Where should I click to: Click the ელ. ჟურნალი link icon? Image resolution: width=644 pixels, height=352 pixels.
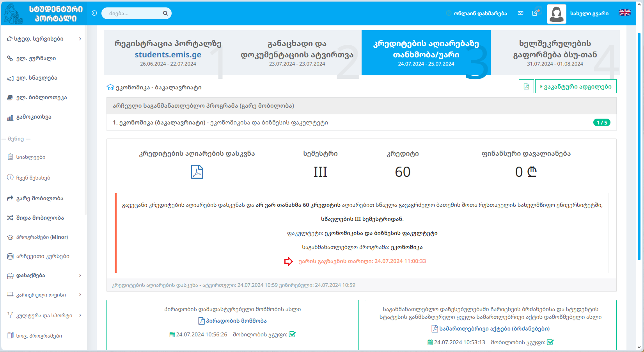click(x=10, y=59)
